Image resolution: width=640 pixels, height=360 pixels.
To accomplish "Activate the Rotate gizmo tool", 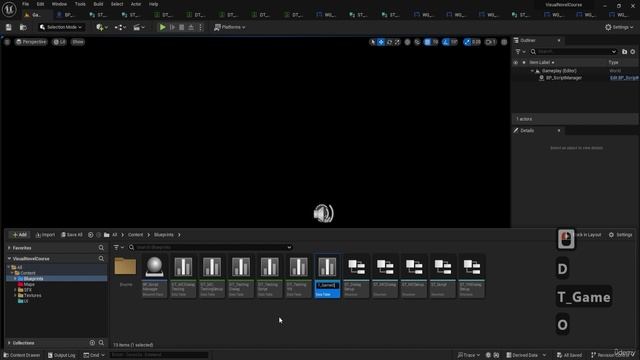I will coord(389,42).
